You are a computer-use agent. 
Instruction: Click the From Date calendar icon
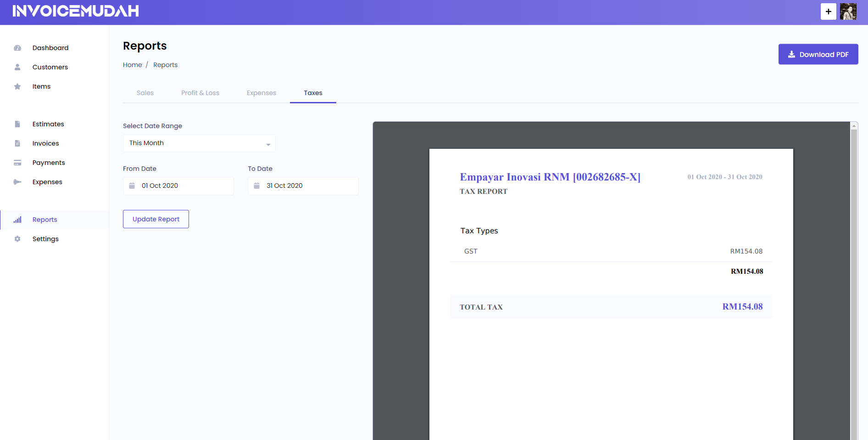tap(133, 186)
